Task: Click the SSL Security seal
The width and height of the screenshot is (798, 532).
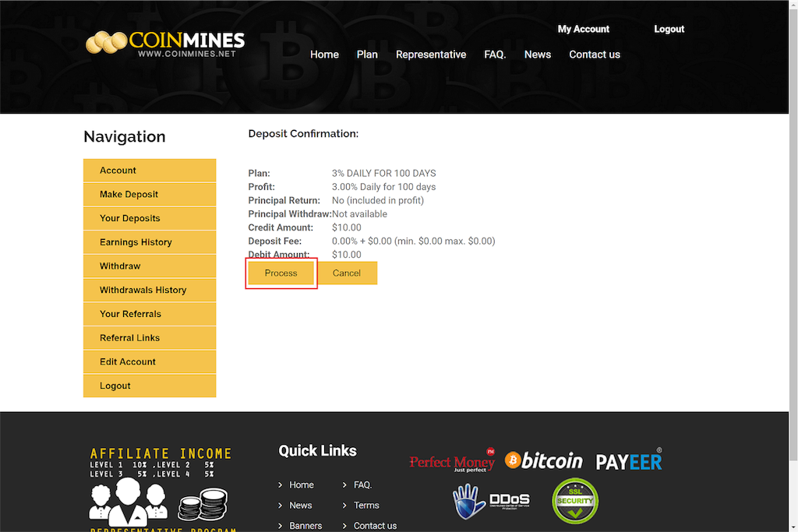Action: point(575,501)
